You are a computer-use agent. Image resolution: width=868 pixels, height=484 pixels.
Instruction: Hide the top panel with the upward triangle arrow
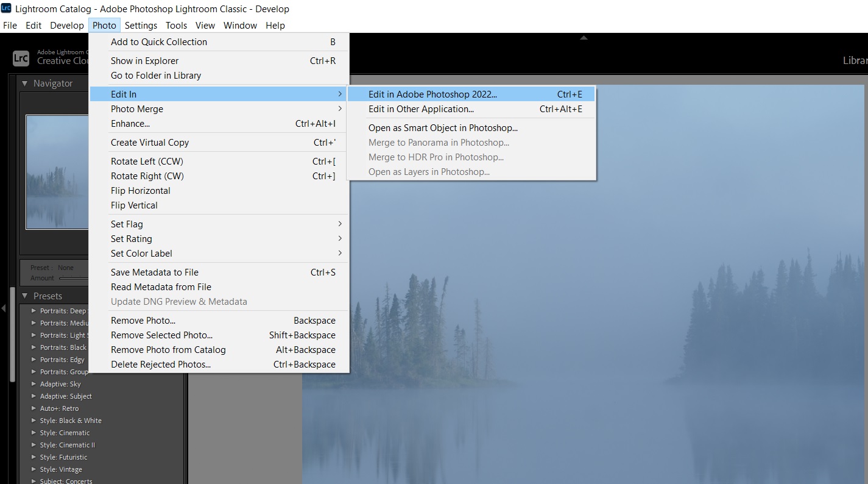[x=583, y=37]
